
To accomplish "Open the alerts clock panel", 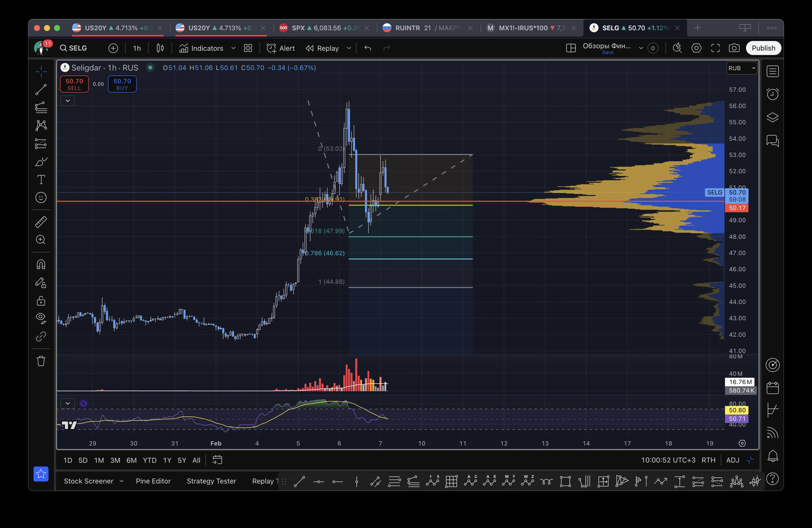I will (x=772, y=94).
